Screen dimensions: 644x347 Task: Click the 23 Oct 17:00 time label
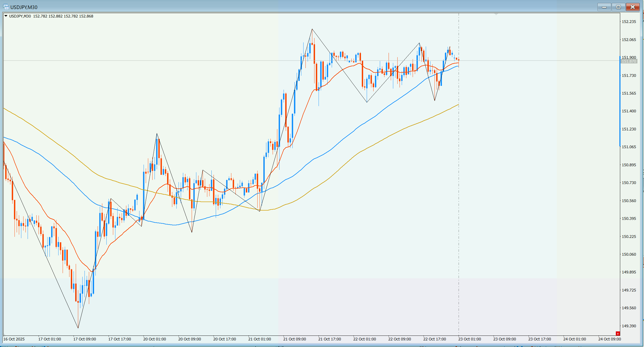point(540,339)
